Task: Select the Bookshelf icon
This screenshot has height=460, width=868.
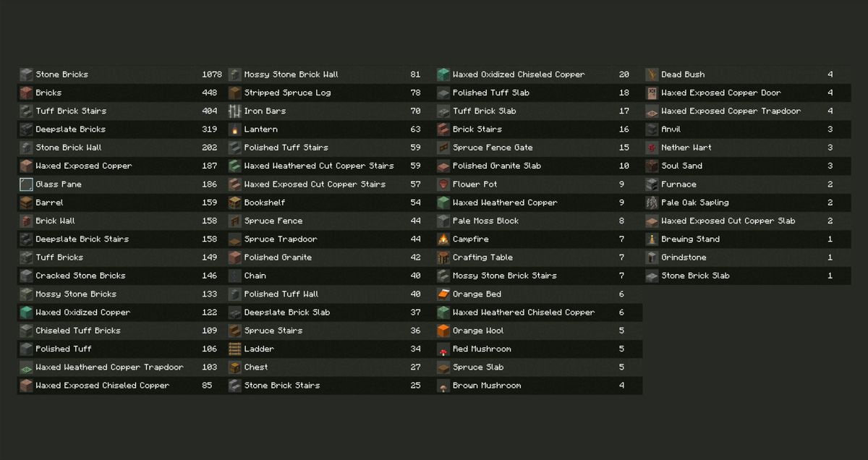Action: point(234,203)
